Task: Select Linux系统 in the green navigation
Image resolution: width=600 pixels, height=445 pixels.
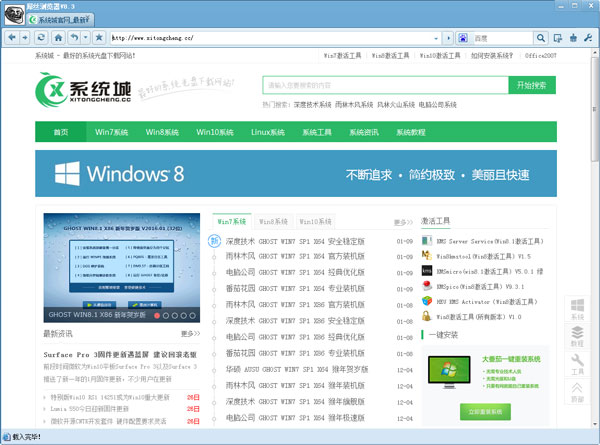Action: coord(267,132)
